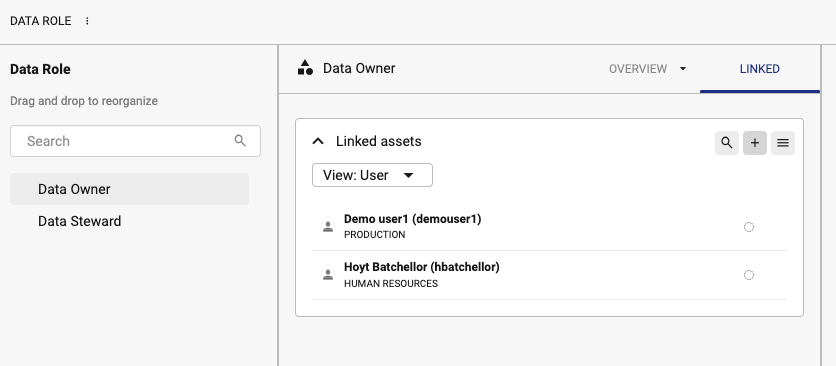Click user icon beside Demo user1
The height and width of the screenshot is (366, 836).
pyautogui.click(x=328, y=227)
